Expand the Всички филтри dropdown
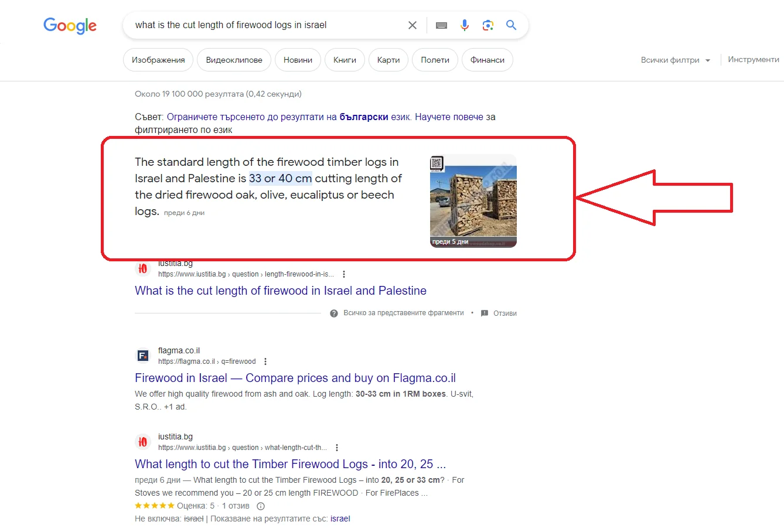The image size is (784, 532). coord(675,60)
